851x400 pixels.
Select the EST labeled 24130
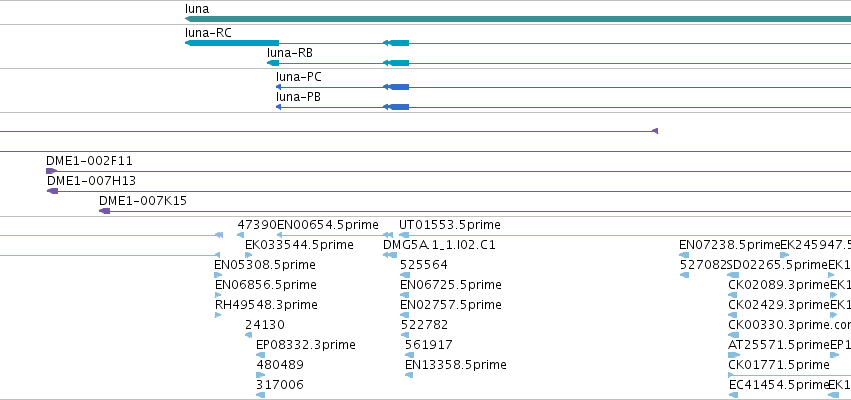point(265,325)
